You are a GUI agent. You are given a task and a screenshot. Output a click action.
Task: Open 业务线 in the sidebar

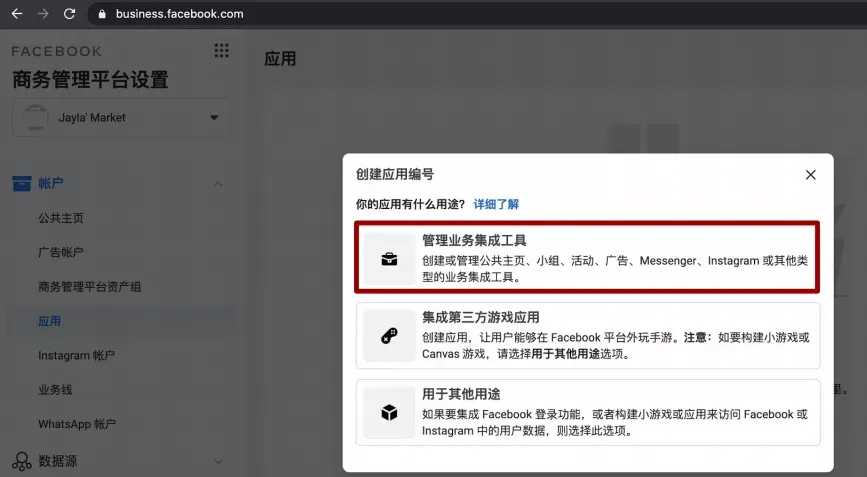pos(55,389)
